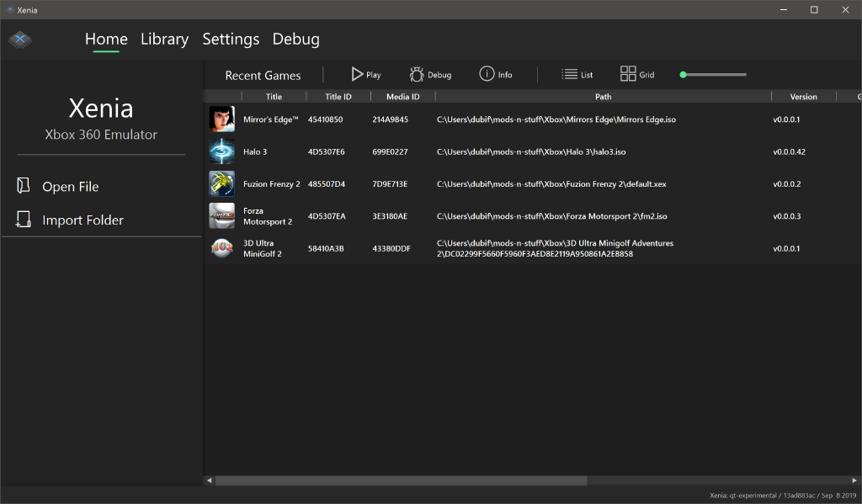Click the Open File button
The width and height of the screenshot is (862, 504).
coord(70,185)
